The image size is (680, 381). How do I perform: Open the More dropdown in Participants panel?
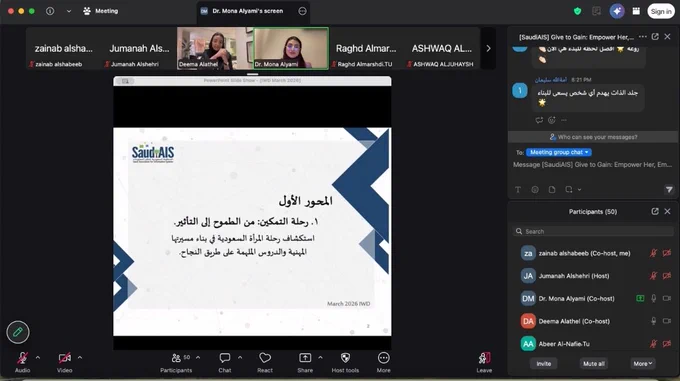click(643, 364)
